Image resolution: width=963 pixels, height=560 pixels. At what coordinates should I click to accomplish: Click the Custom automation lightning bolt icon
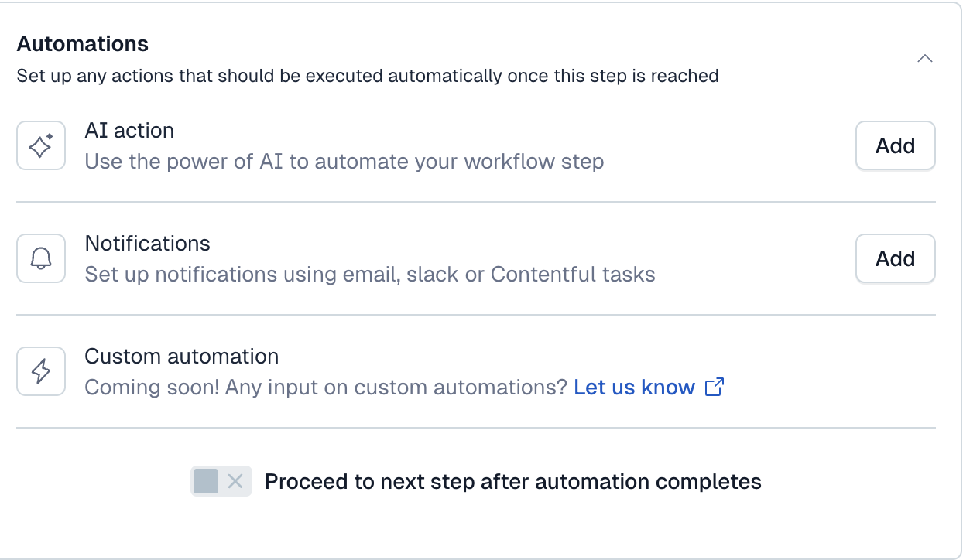coord(41,371)
